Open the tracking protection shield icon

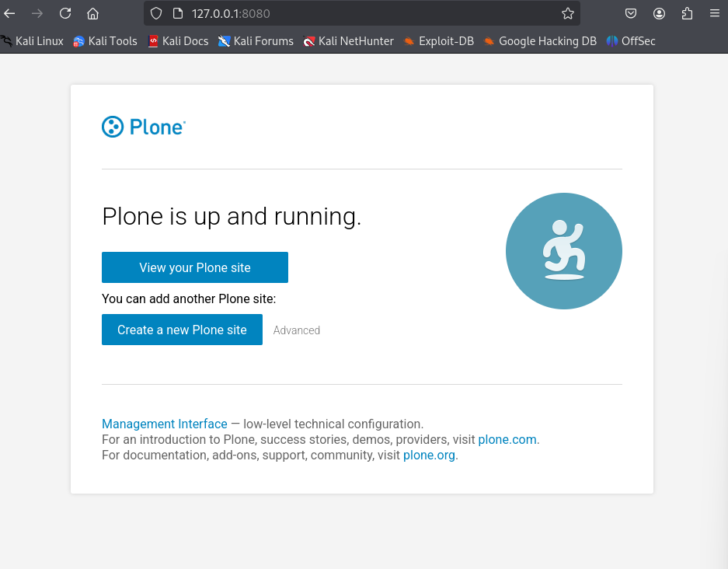coord(156,13)
